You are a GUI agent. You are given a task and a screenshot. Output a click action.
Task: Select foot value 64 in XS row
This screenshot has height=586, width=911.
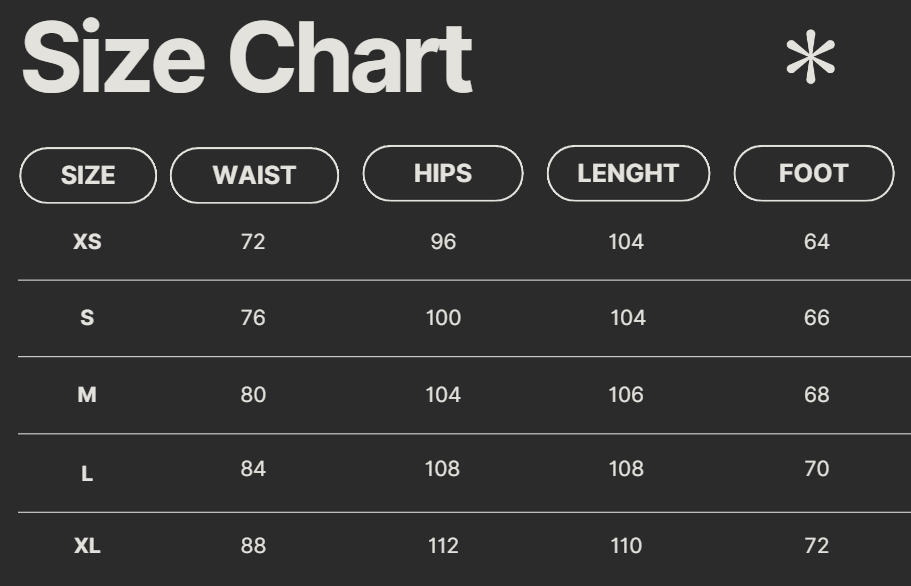coord(817,242)
